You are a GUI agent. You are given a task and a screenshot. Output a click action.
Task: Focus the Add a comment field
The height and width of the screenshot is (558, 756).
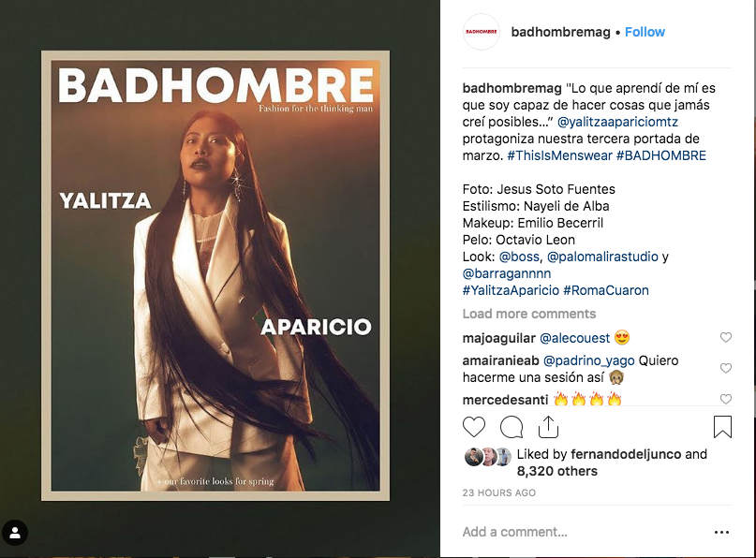tap(584, 532)
